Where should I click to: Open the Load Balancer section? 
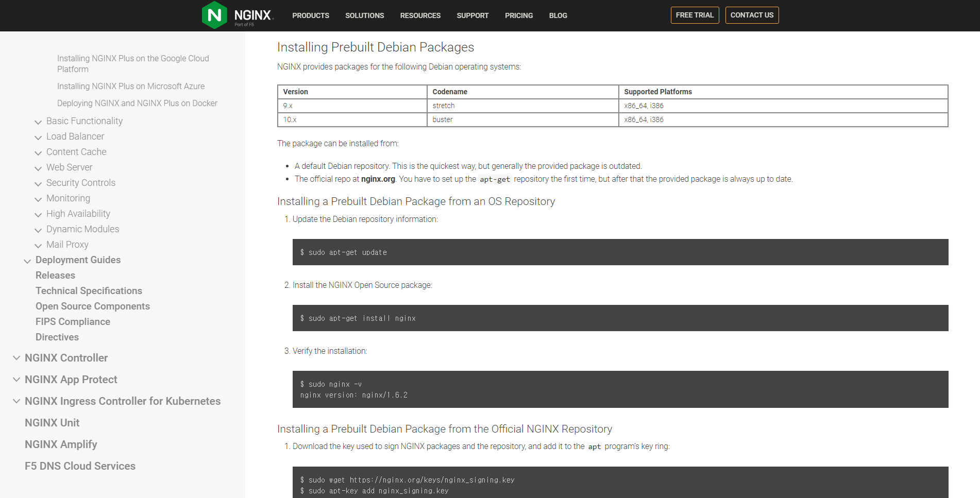click(75, 136)
